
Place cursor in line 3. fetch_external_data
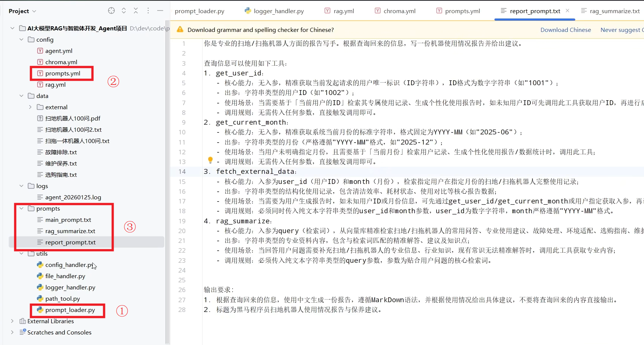click(250, 172)
